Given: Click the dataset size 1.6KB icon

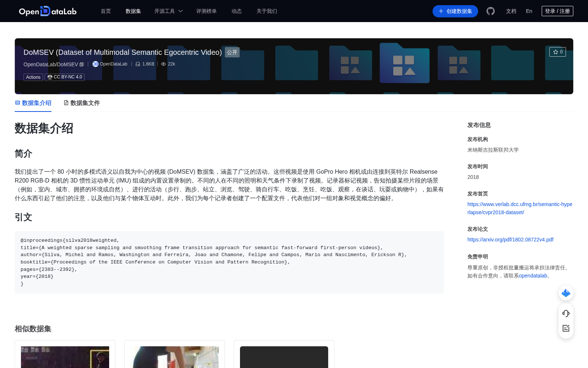Looking at the screenshot, I should [x=138, y=64].
